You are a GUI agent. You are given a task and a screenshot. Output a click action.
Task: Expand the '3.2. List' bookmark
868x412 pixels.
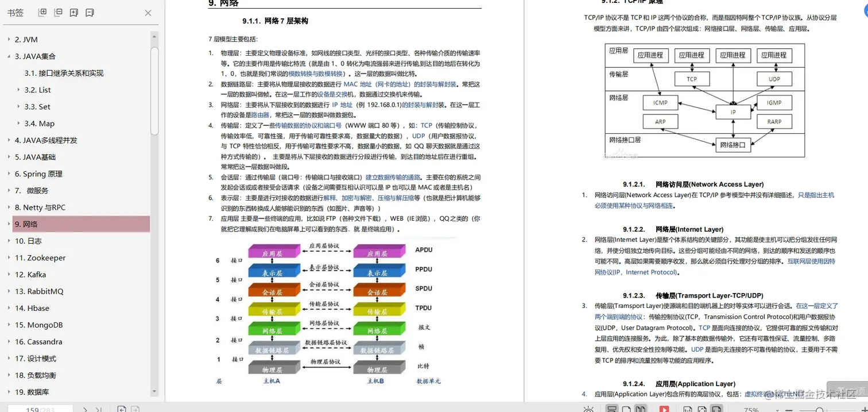click(x=18, y=90)
